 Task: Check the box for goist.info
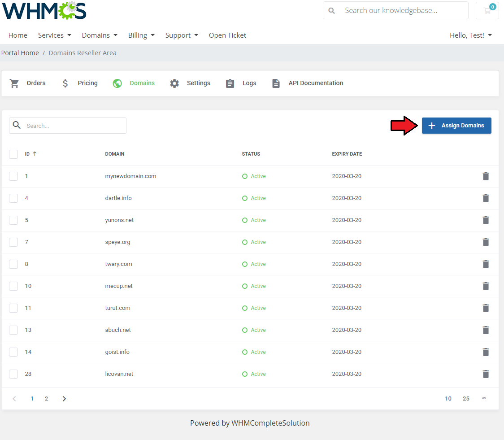[13, 352]
